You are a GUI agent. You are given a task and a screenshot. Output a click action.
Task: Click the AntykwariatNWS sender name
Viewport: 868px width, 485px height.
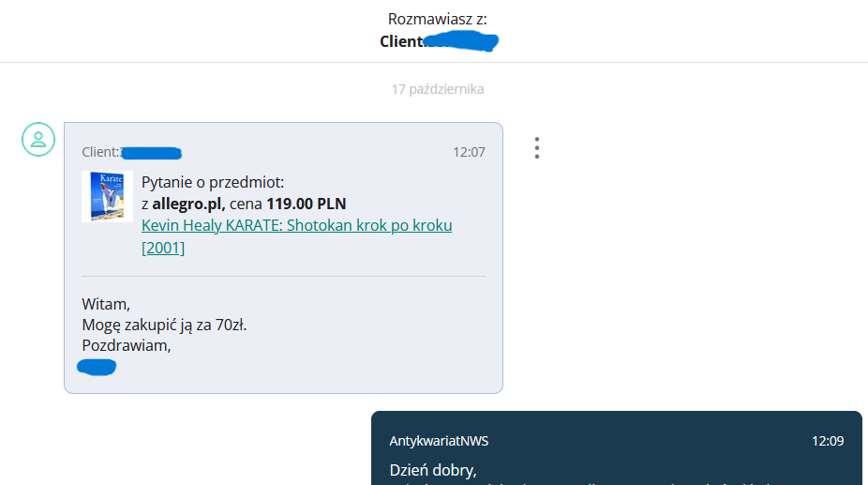pos(439,441)
